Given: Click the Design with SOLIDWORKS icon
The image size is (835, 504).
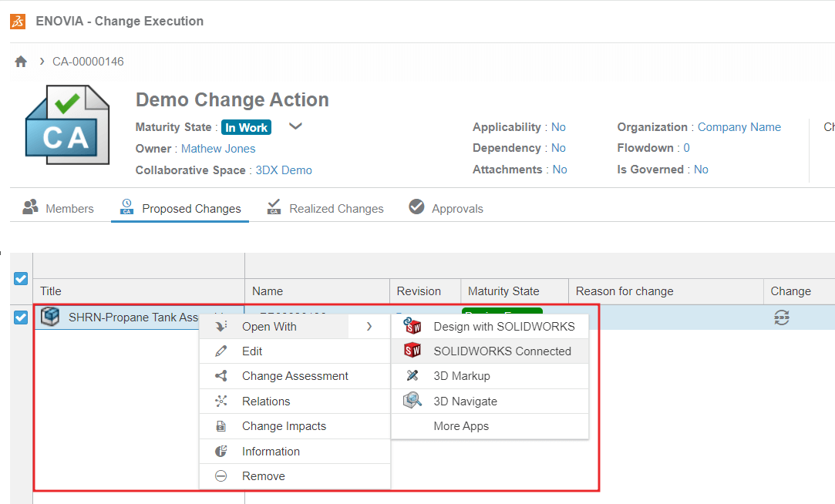Looking at the screenshot, I should pos(412,326).
